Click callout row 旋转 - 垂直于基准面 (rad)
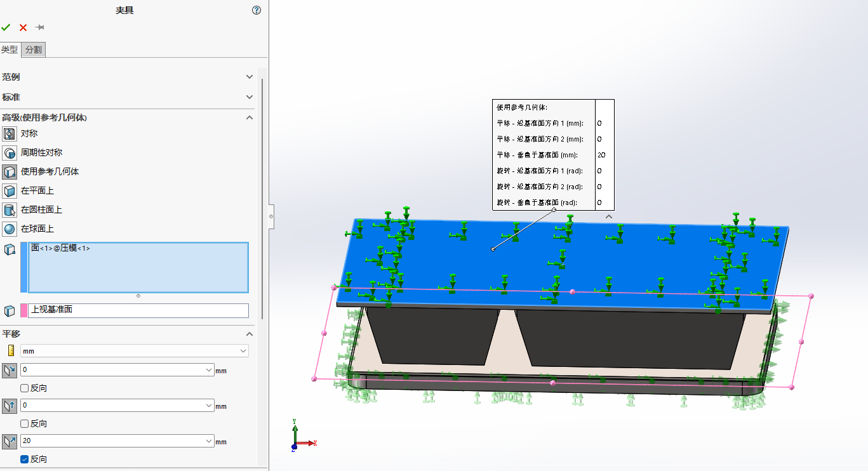This screenshot has width=868, height=471. [537, 202]
